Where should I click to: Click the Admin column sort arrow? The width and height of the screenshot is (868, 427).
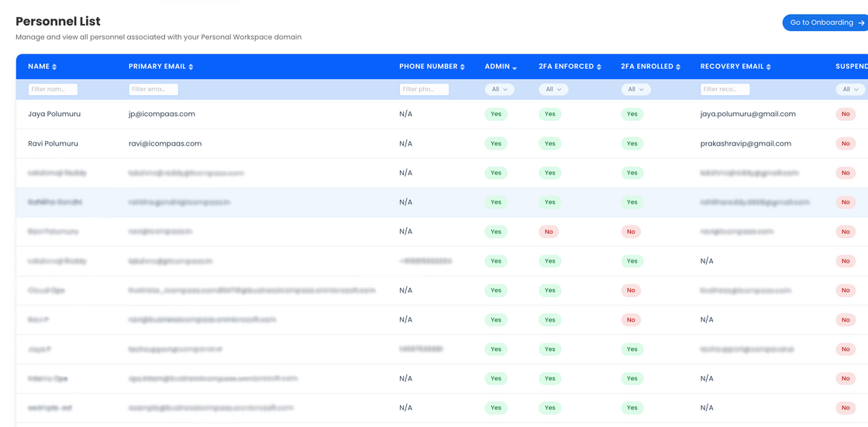(x=514, y=67)
